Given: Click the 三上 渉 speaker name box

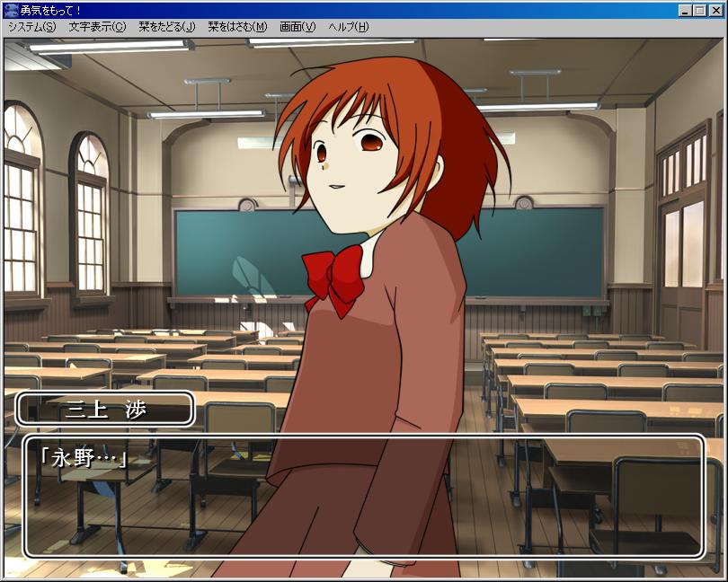Looking at the screenshot, I should (x=105, y=410).
